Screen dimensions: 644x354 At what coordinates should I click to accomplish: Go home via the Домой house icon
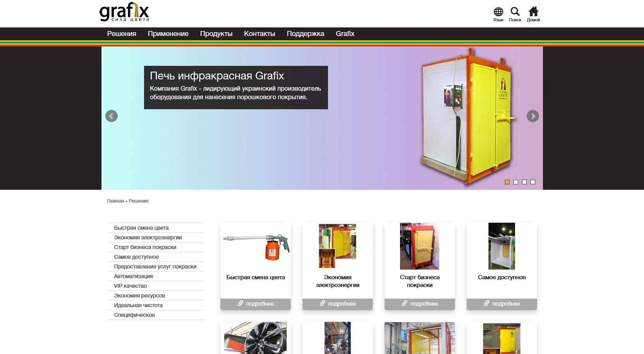coord(533,12)
